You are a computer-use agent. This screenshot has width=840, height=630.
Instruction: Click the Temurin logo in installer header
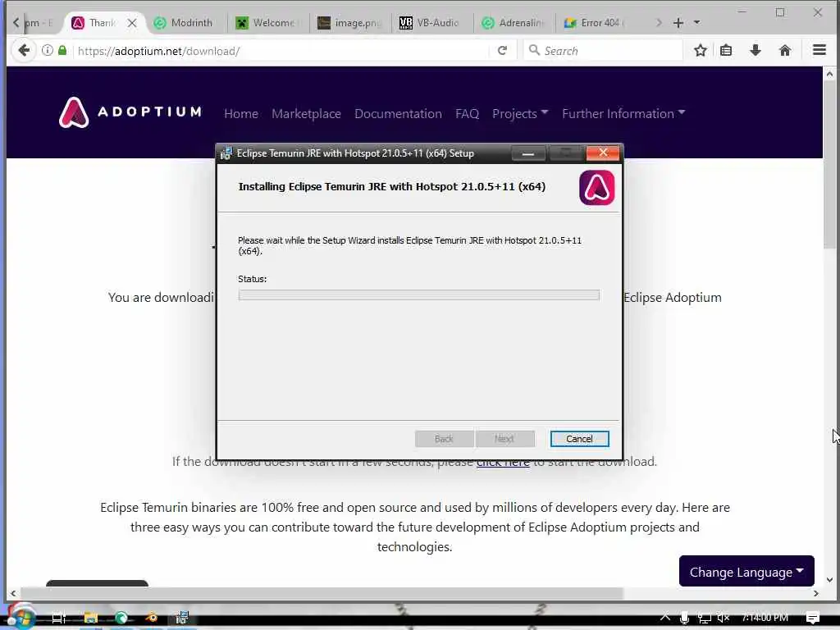coord(597,188)
